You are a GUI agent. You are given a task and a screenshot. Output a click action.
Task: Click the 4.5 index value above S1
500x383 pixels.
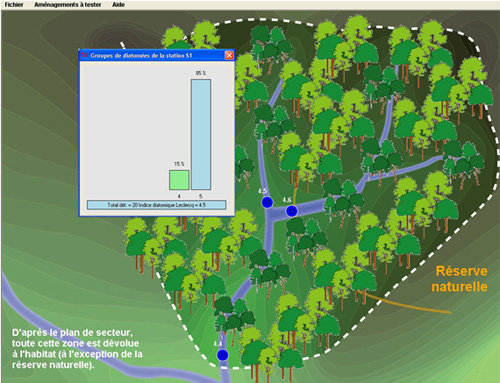click(x=262, y=191)
